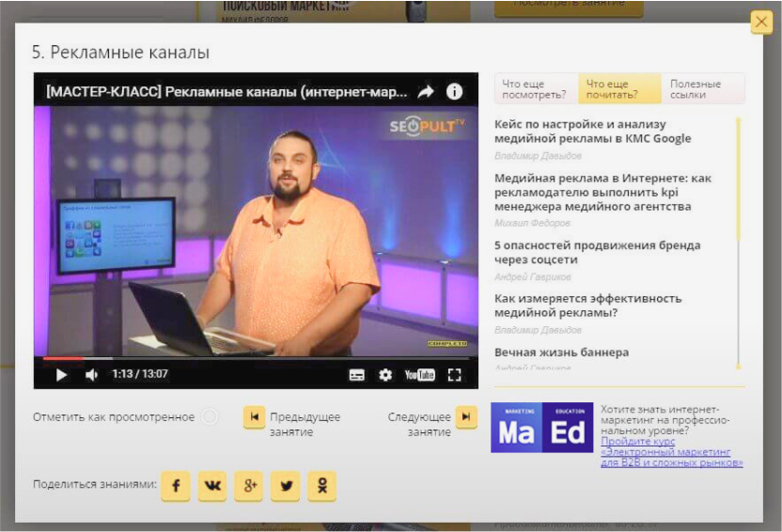The width and height of the screenshot is (782, 532).
Task: Play the video
Action: 61,375
